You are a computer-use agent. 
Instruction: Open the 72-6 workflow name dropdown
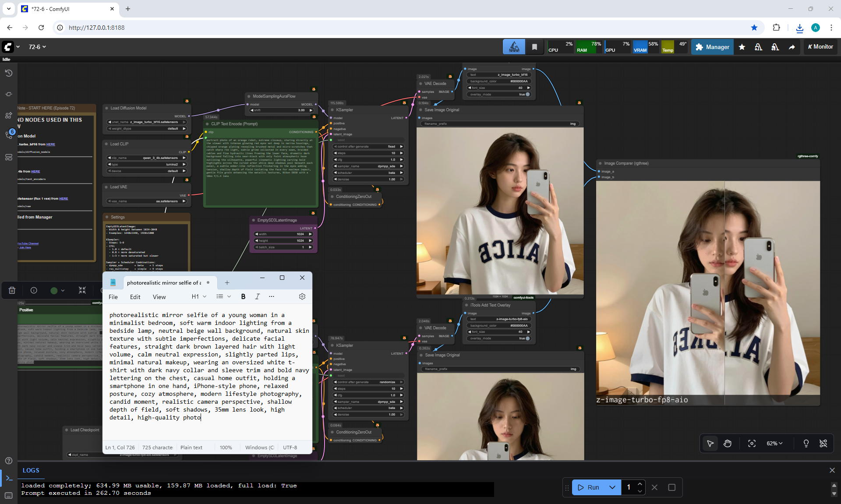[37, 47]
